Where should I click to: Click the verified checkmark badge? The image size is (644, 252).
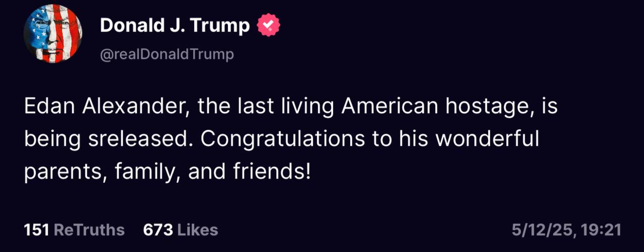click(269, 25)
